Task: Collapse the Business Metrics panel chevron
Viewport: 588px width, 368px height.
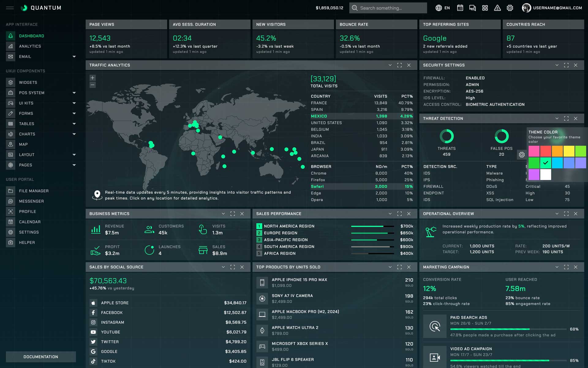Action: 223,214
